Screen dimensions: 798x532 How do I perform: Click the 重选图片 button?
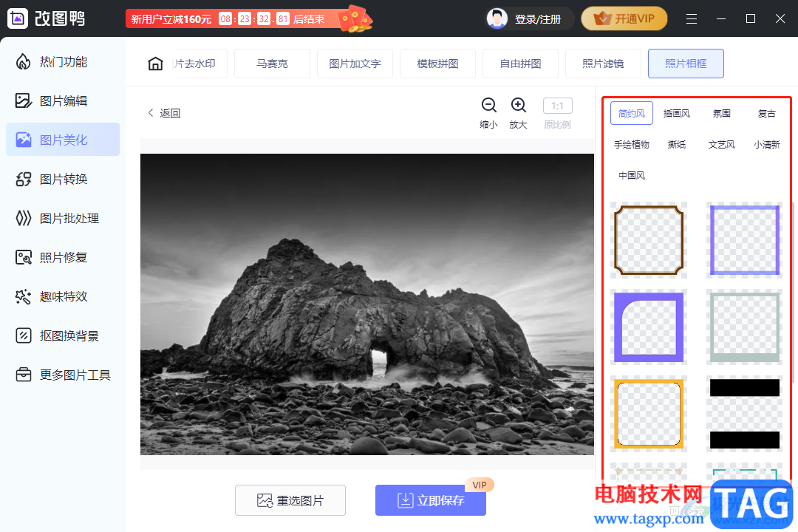pyautogui.click(x=290, y=500)
